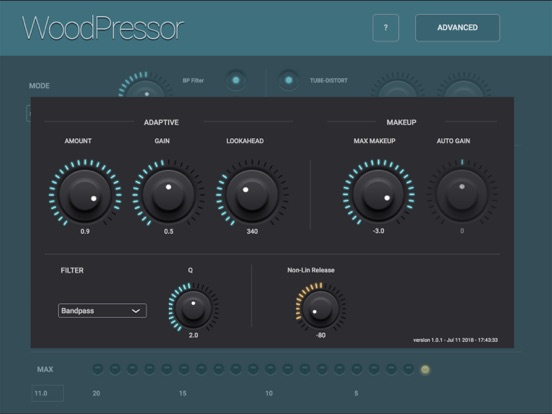552x414 pixels.
Task: Click the AUTO GAIN value 0
Action: (462, 231)
